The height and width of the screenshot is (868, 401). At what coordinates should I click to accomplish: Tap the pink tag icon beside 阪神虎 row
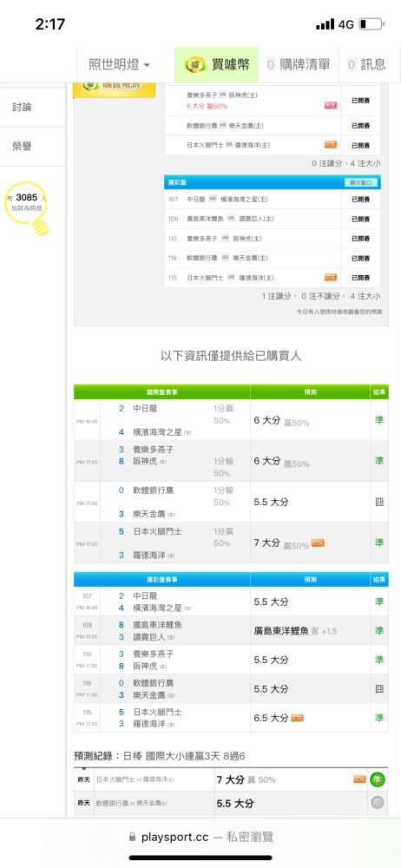(331, 105)
